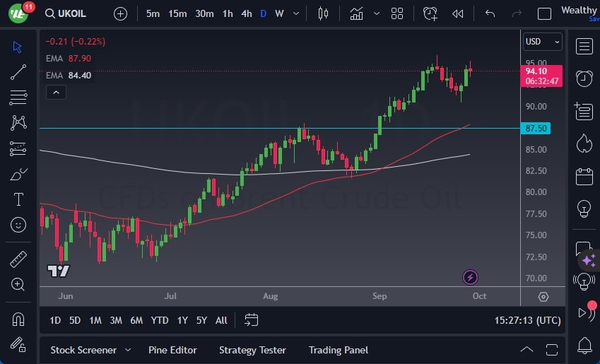Switch to the Pine Editor tab
Viewport: 600px width, 364px height.
pyautogui.click(x=172, y=350)
